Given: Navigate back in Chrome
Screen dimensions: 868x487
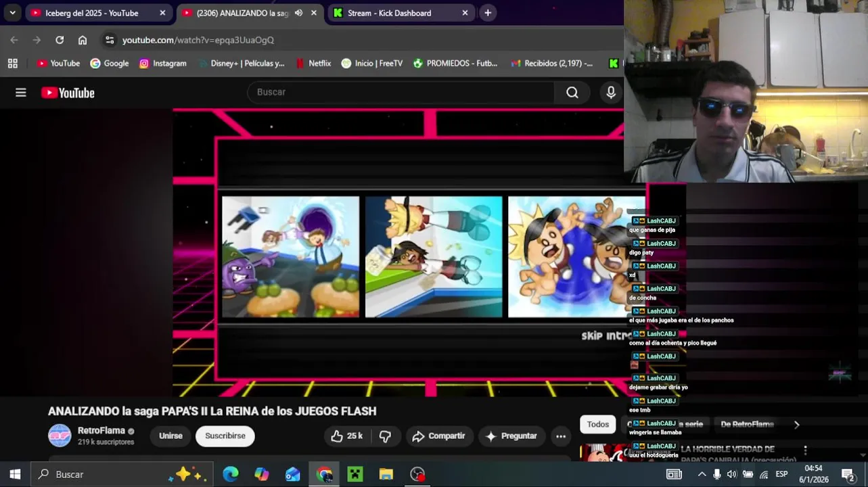Looking at the screenshot, I should click(x=14, y=40).
